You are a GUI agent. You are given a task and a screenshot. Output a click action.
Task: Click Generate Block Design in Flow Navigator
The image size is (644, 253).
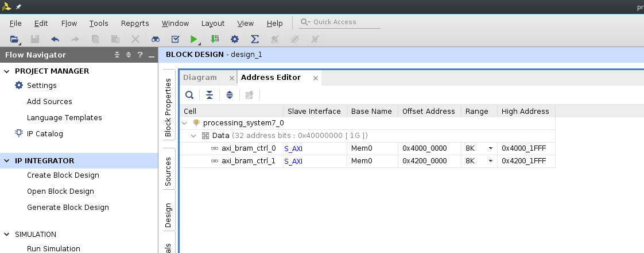tap(68, 208)
